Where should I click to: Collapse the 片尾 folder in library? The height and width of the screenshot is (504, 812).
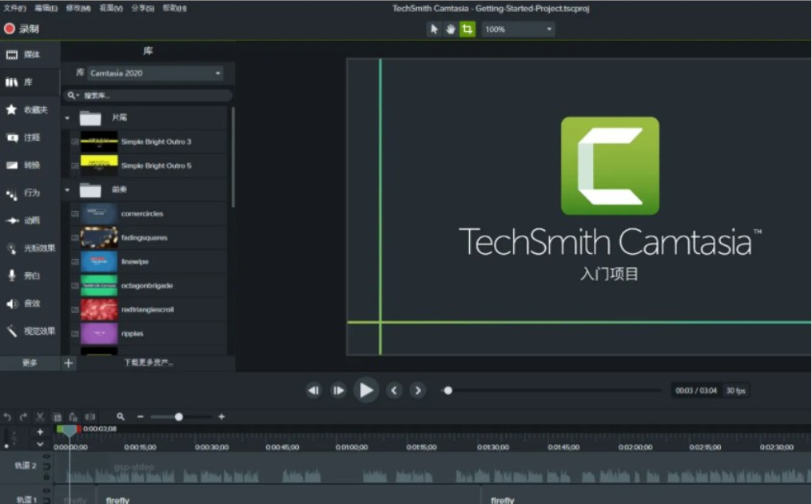click(x=68, y=117)
